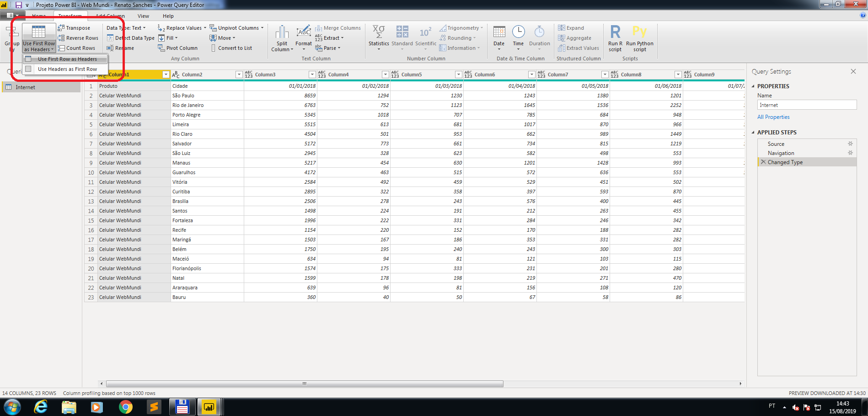The image size is (868, 416).
Task: Switch to the Help tab
Action: tap(168, 16)
